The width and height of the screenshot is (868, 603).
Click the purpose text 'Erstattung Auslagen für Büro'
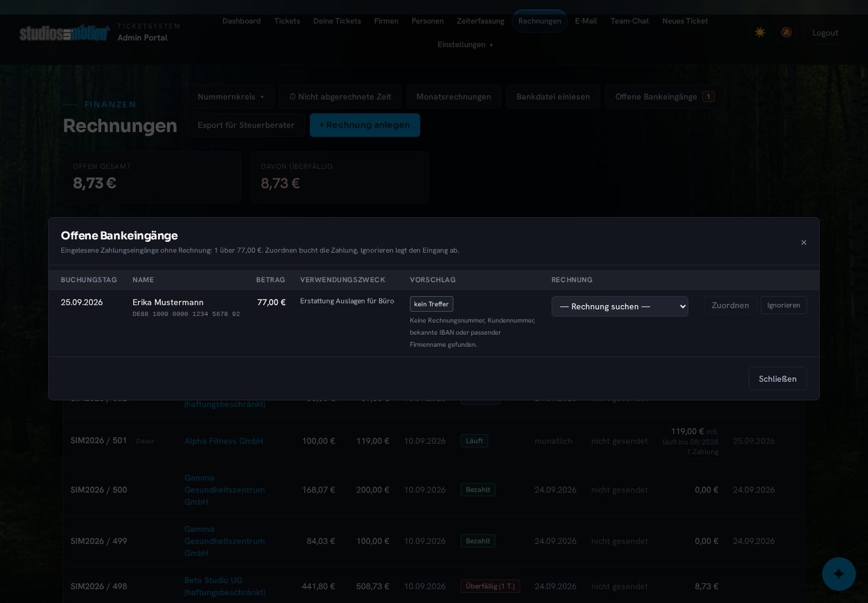coord(347,301)
